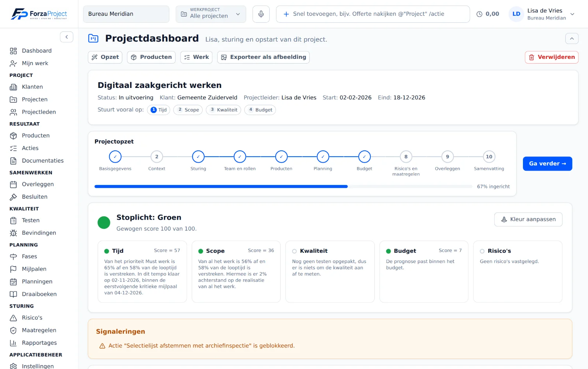Open Documentaties section

click(x=43, y=160)
